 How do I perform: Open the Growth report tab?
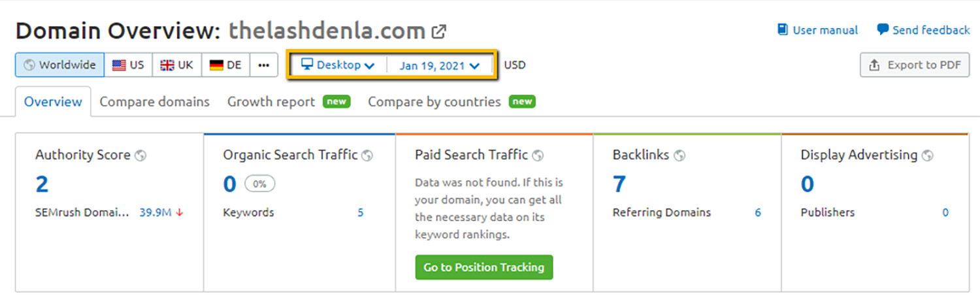pyautogui.click(x=271, y=102)
